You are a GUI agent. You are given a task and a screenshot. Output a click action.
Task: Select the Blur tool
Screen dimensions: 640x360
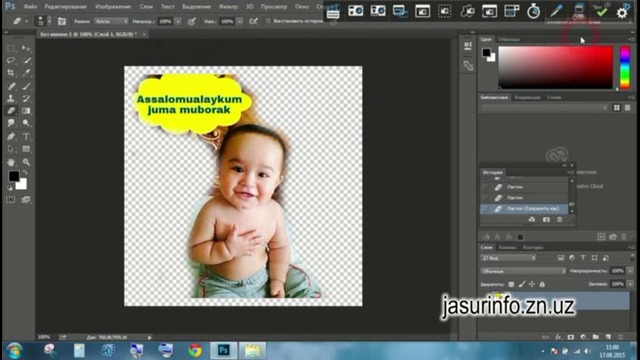pos(11,123)
